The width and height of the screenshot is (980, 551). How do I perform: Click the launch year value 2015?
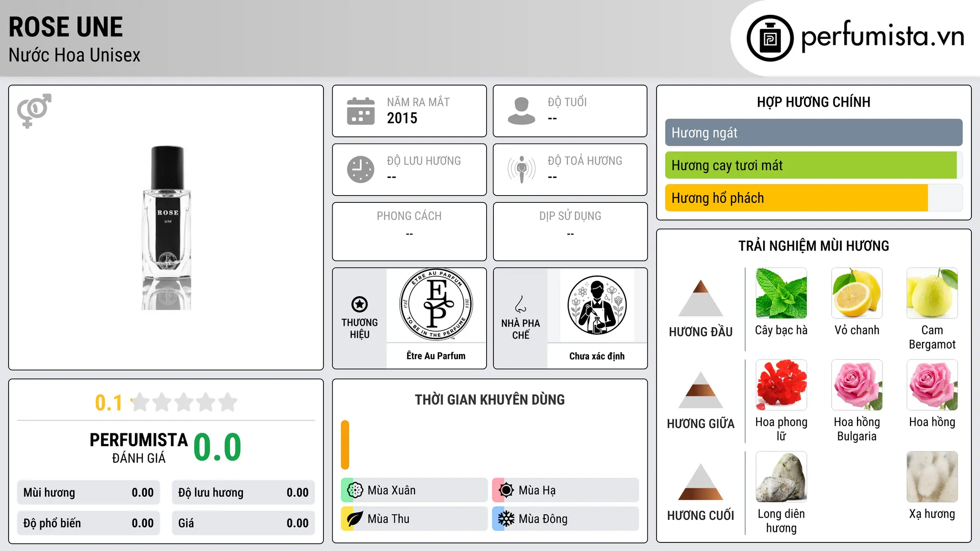pyautogui.click(x=402, y=118)
